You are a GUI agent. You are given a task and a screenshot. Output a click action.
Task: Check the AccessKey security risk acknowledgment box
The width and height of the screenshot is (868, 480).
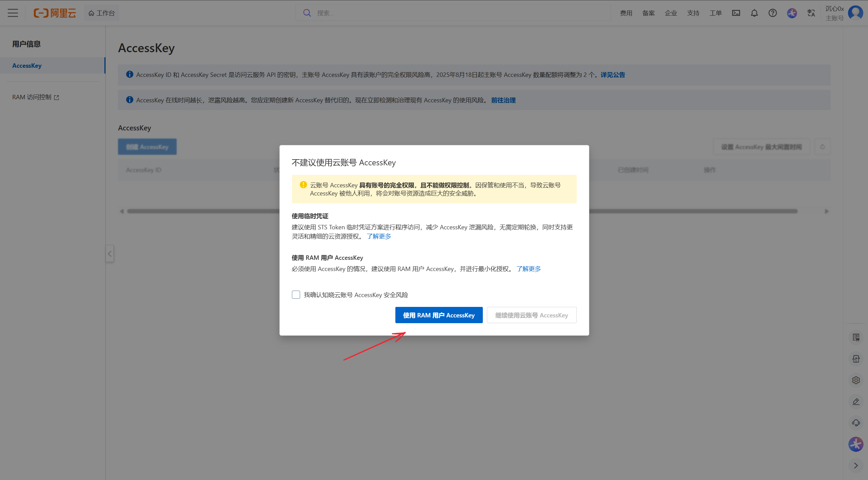(x=296, y=295)
